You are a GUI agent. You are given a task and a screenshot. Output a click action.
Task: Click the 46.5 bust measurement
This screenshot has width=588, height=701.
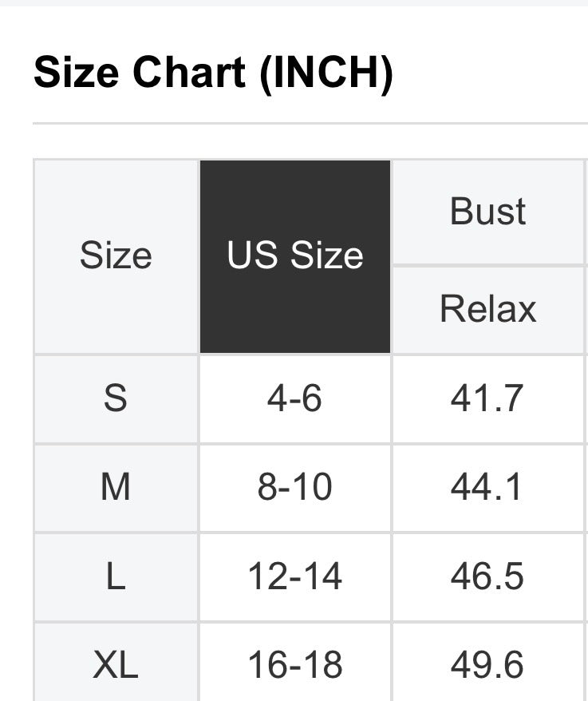click(x=487, y=576)
